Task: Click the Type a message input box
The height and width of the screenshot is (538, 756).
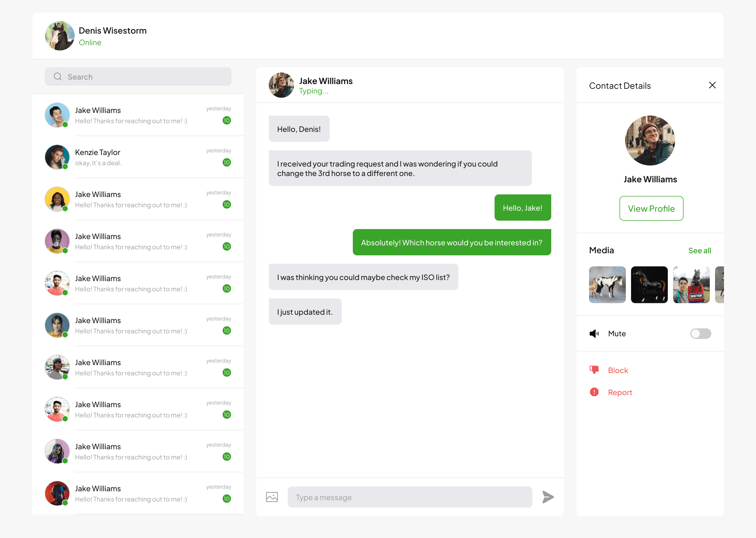Action: coord(410,497)
